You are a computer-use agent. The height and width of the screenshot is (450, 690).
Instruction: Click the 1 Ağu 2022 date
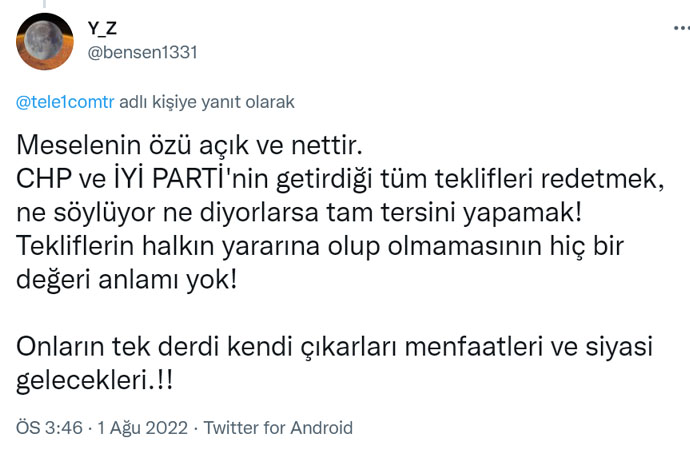point(141,428)
